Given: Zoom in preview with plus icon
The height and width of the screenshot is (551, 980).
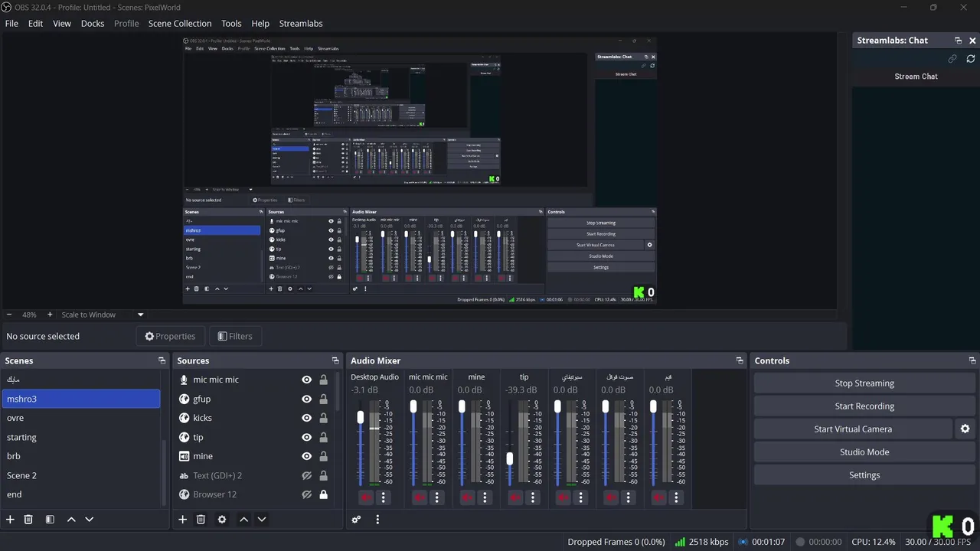Looking at the screenshot, I should click(50, 315).
